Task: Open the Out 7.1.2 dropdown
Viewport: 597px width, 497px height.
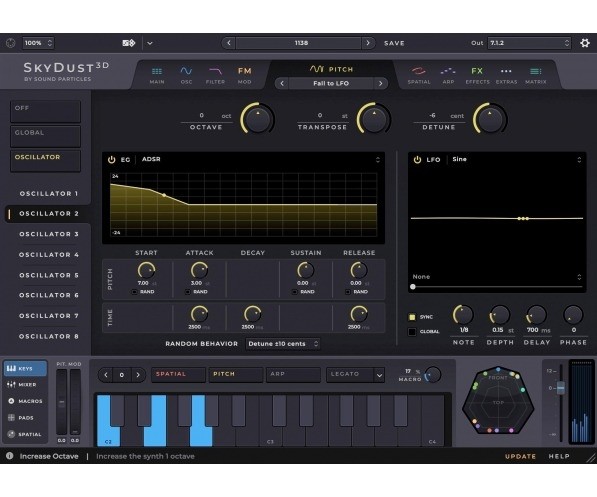Action: point(529,43)
